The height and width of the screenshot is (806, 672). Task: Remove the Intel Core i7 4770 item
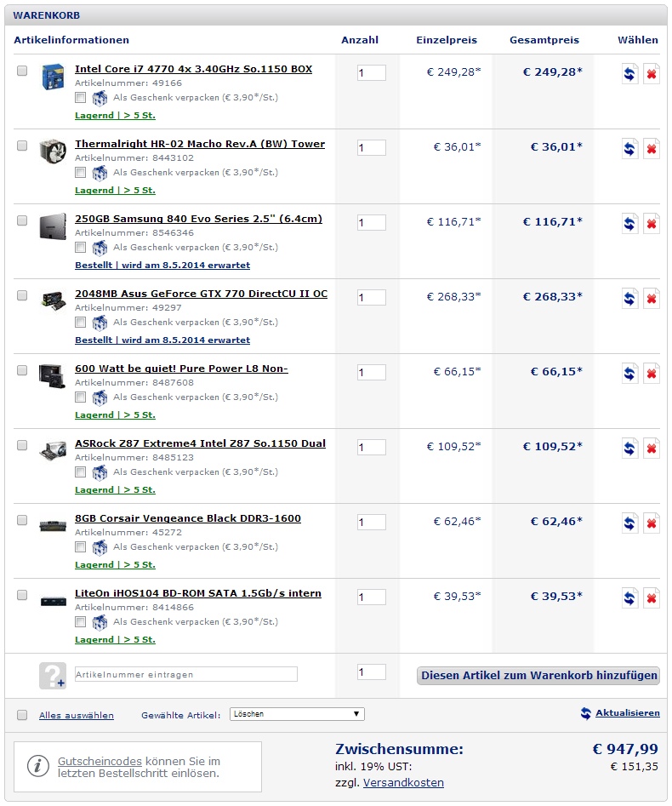(x=651, y=74)
